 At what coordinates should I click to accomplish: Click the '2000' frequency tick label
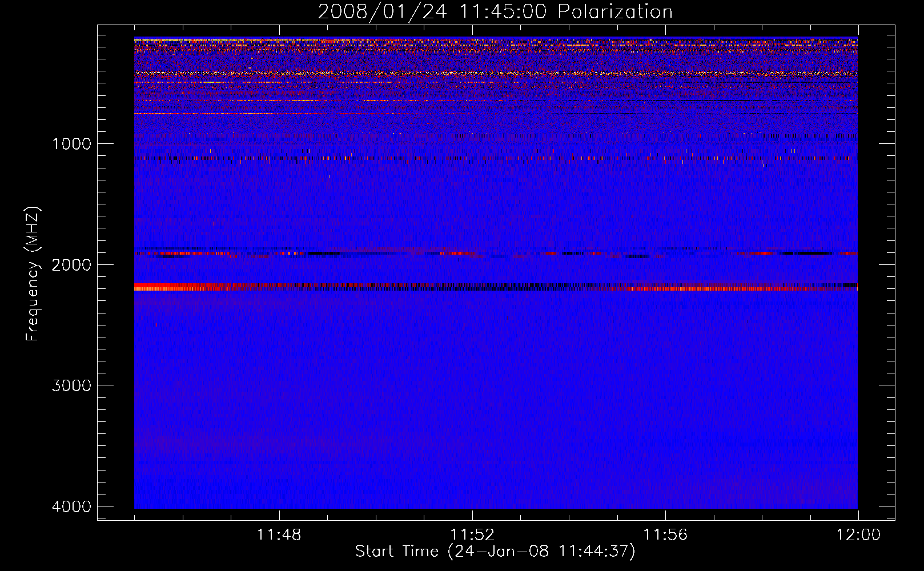(71, 264)
